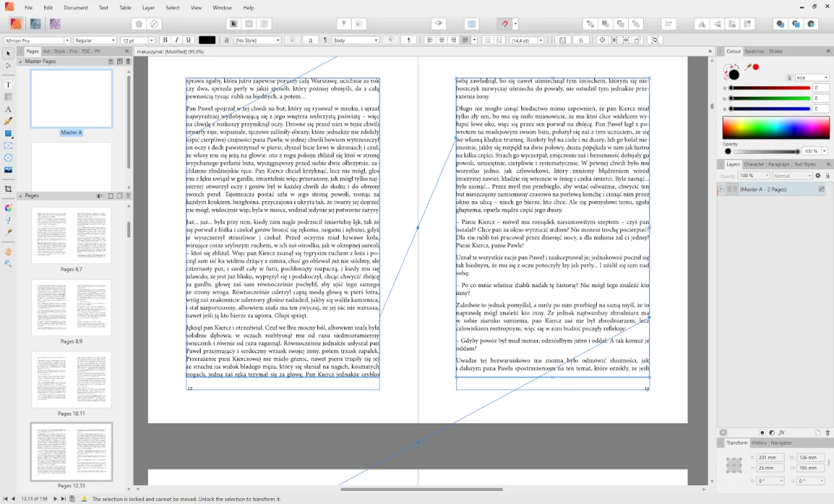Open the Table menu

125,8
